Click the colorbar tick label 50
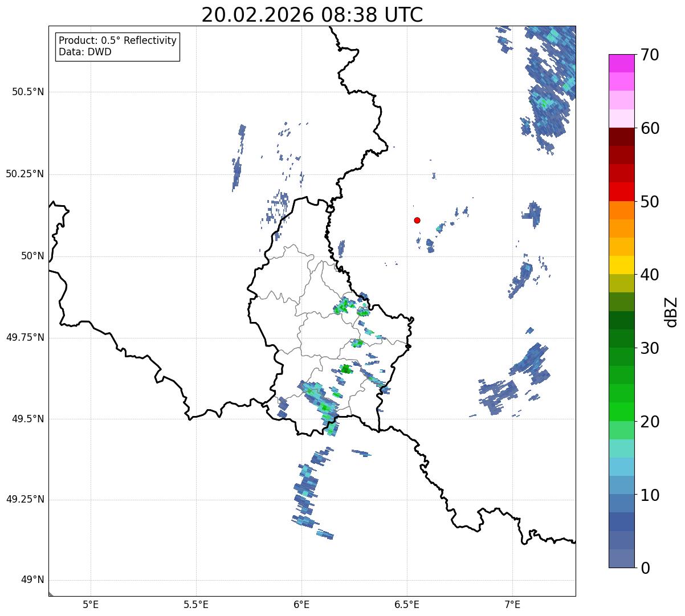Viewport: 685px width, 616px height. tap(650, 202)
